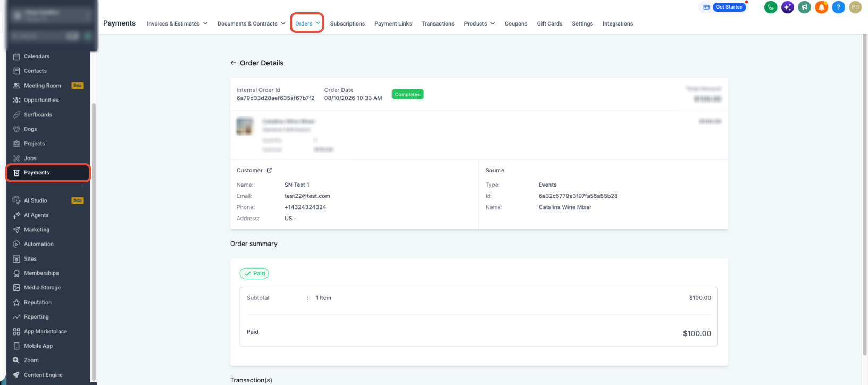This screenshot has width=868, height=385.
Task: Open the purple AI sparkle assistant icon
Action: (787, 7)
